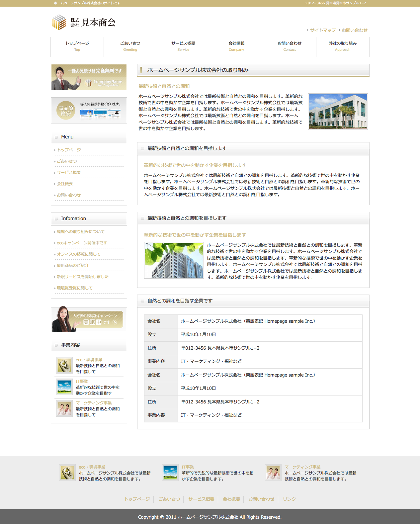Viewport: 420px width, 524px height.
Task: Select 会社概要 in the sidebar Menu
Action: pos(65,184)
